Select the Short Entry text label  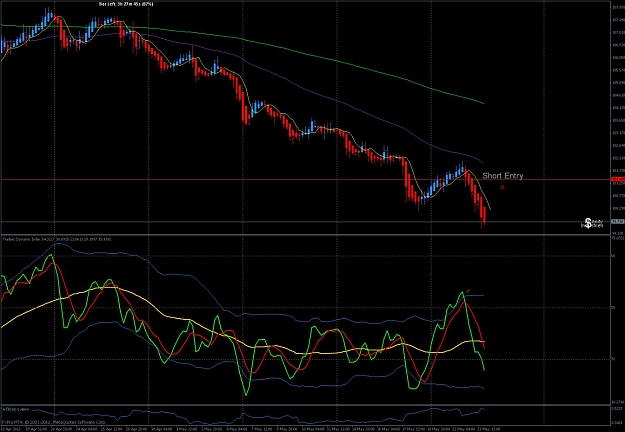tap(503, 176)
